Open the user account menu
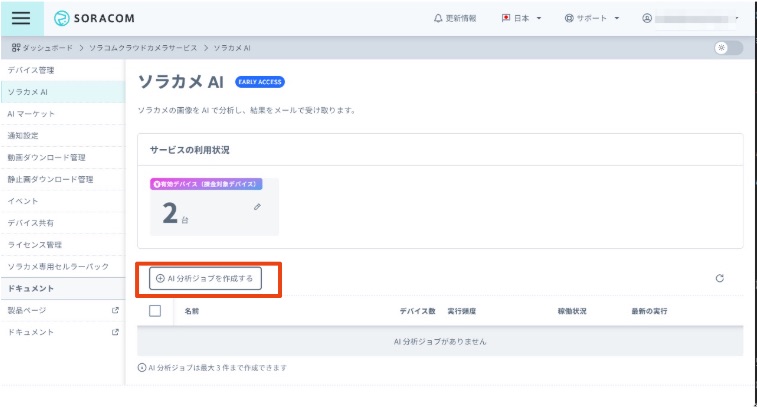The width and height of the screenshot is (757, 408). 690,18
